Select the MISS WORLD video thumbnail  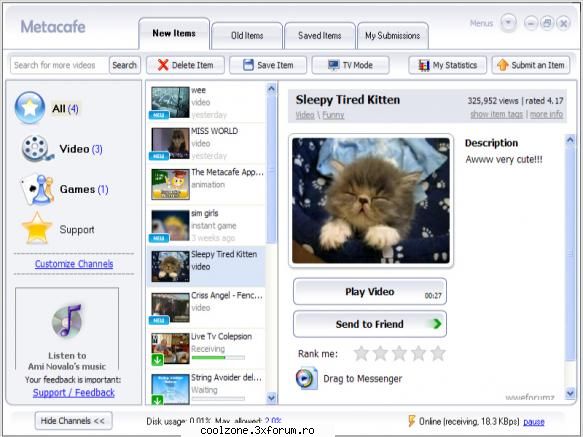coord(170,144)
